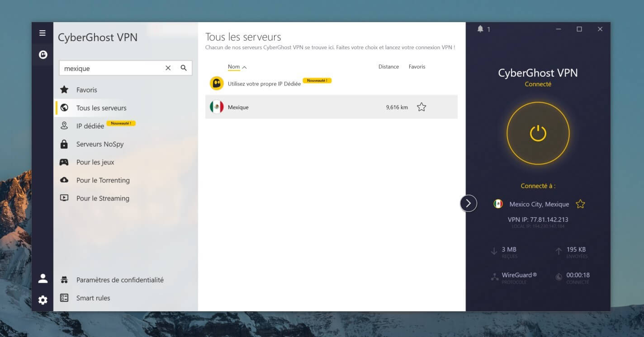Click the 3 MB received value
This screenshot has height=337, width=644.
(509, 249)
